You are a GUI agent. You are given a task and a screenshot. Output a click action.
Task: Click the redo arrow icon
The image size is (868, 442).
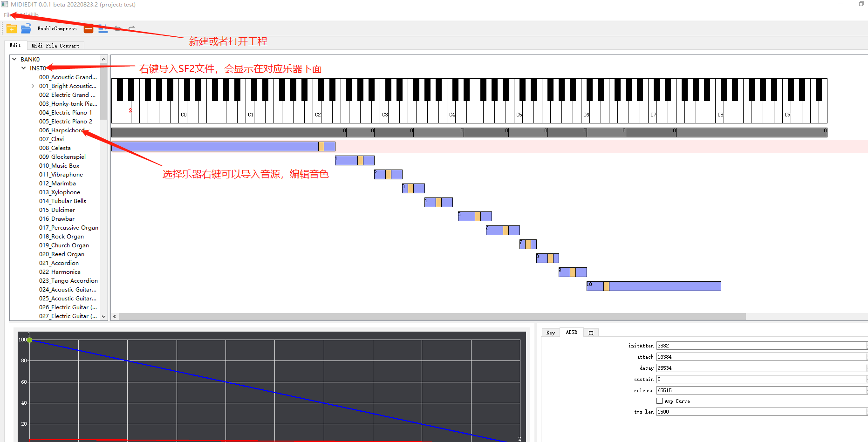coord(132,29)
